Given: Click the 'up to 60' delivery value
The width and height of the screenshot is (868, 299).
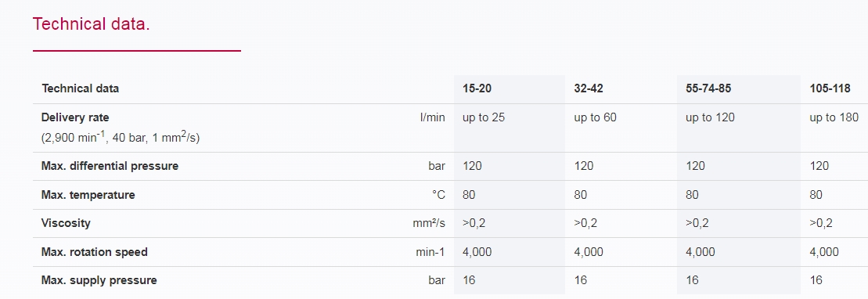Looking at the screenshot, I should pos(596,117).
